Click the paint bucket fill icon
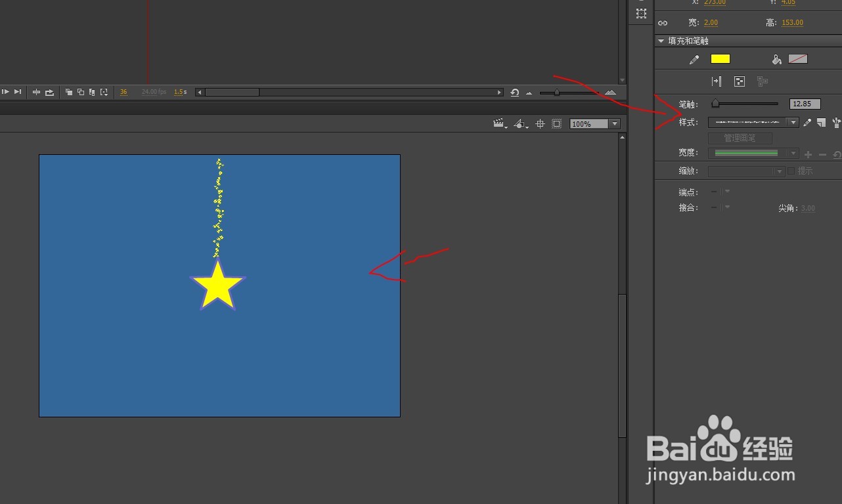842x504 pixels. point(776,59)
